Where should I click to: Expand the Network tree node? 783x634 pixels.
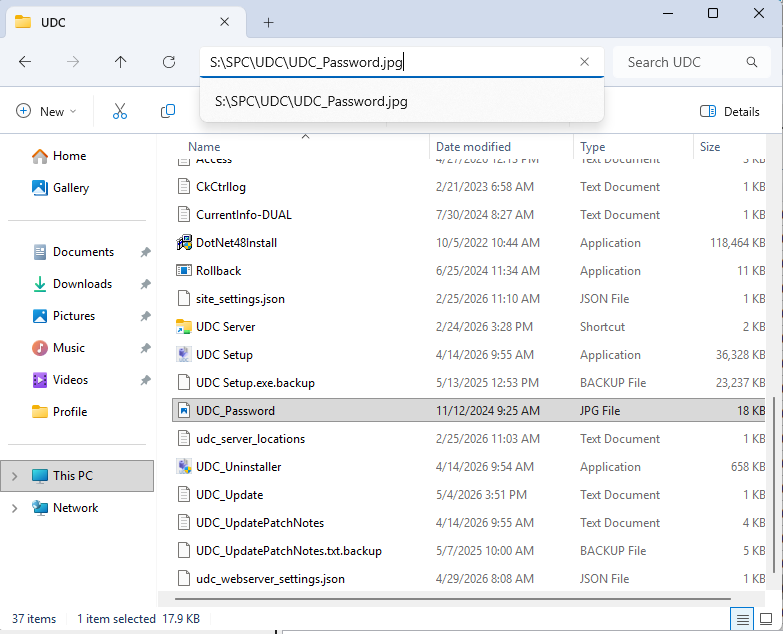(14, 508)
